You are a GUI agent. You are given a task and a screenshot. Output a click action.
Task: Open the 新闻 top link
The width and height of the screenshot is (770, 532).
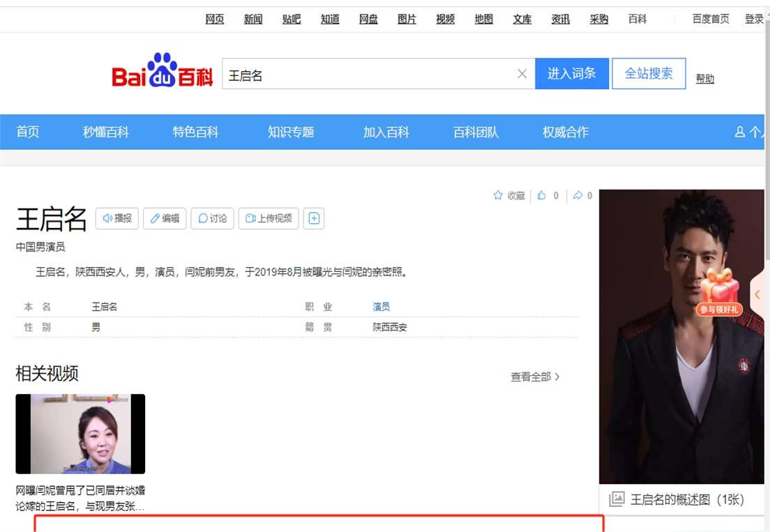253,19
